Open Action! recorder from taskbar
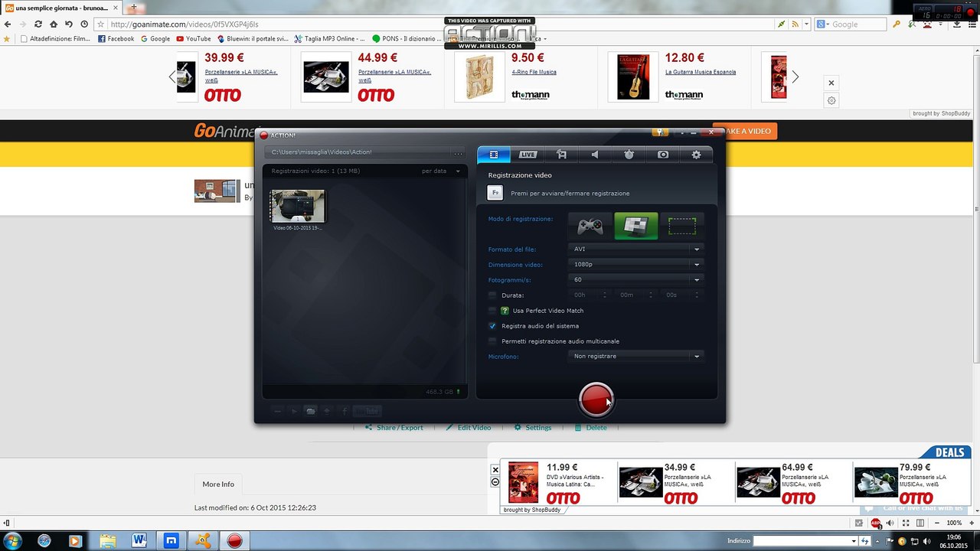 (x=234, y=541)
